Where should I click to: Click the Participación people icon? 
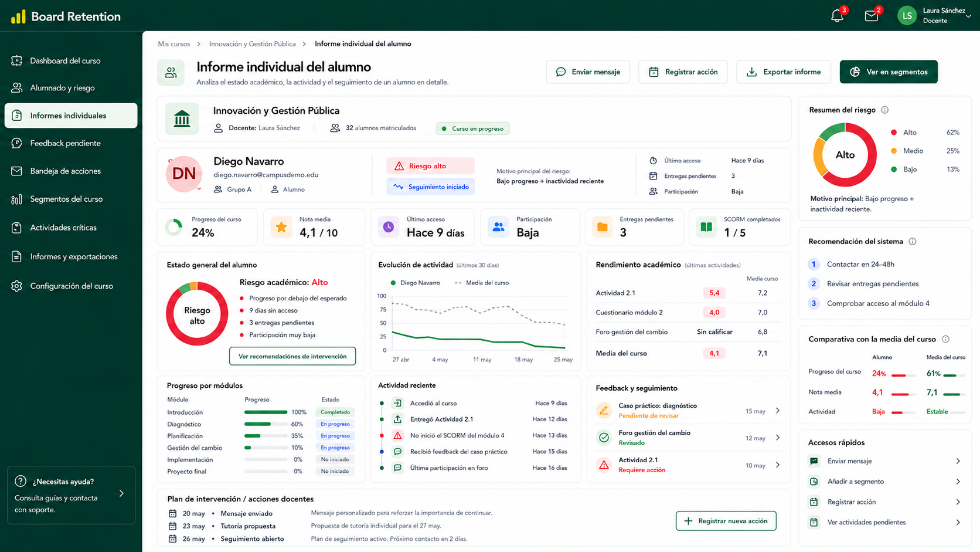point(498,227)
